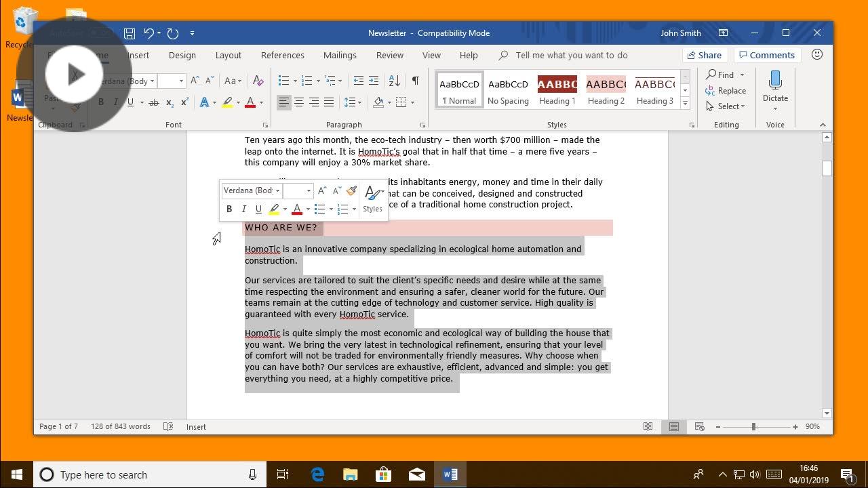Open the Line and Paragraph Spacing menu
The height and width of the screenshot is (488, 868).
point(352,102)
